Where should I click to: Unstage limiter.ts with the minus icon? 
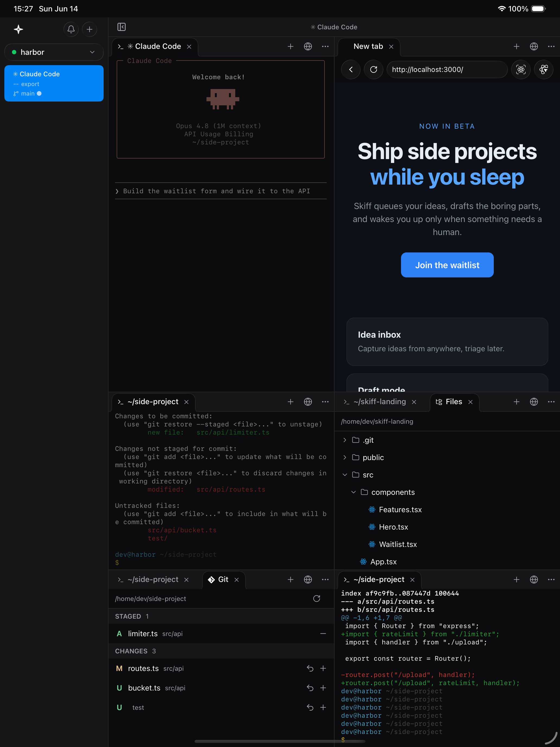(x=323, y=634)
